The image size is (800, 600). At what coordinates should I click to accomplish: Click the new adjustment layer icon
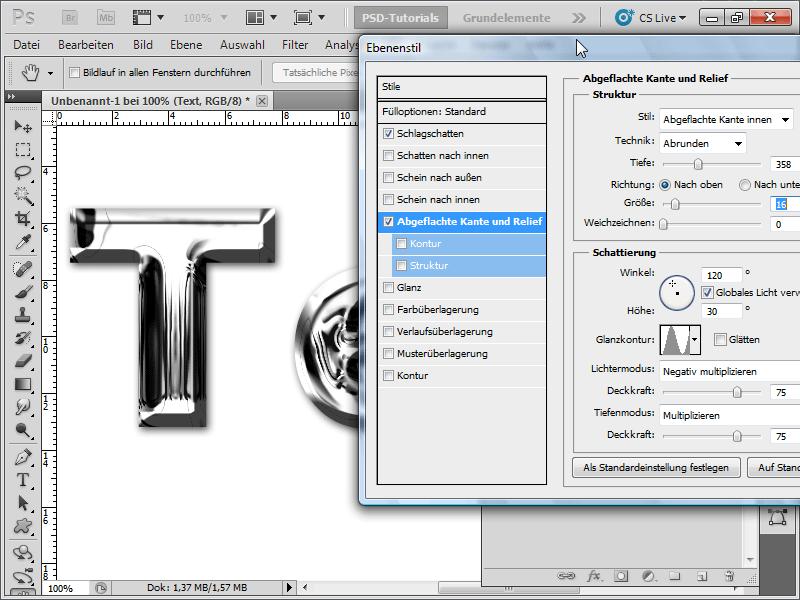tap(648, 576)
